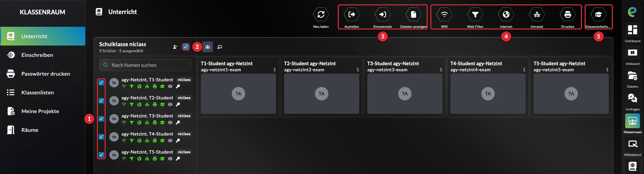Open the T3-Student screen preview
Viewport: 644px width, 174px height.
[x=405, y=94]
